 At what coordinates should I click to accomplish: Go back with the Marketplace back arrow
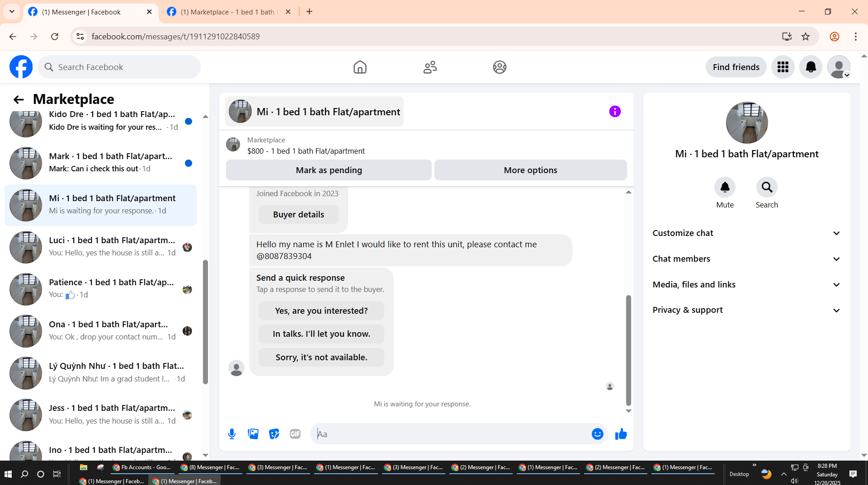[19, 99]
